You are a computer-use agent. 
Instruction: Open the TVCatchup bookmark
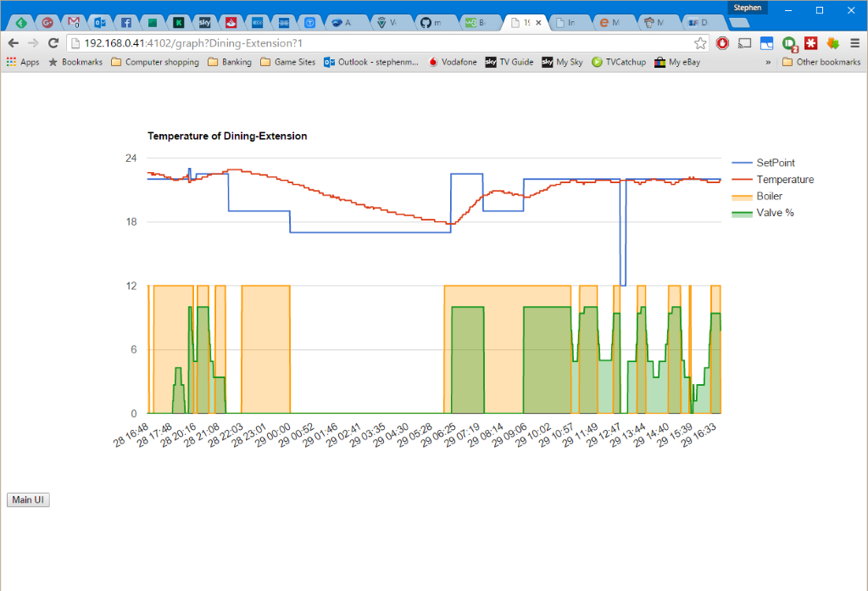click(619, 62)
